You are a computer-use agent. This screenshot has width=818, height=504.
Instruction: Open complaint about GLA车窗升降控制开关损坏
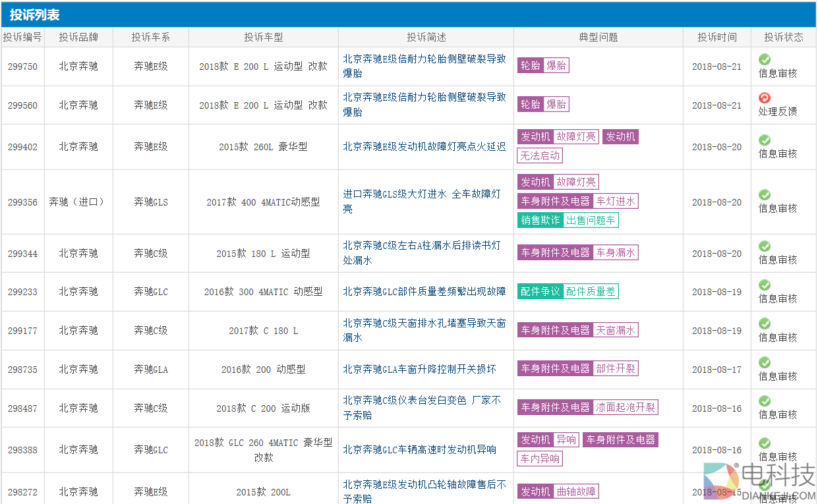click(419, 369)
